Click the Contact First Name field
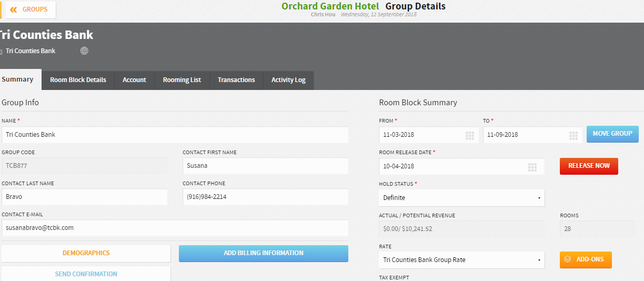Screen dimensions: 644x281 tap(265, 166)
